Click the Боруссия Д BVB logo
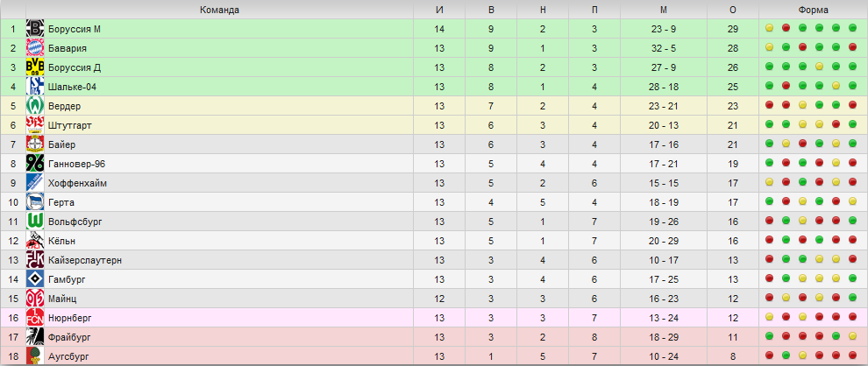Screen dimensions: 868x366 [x=35, y=67]
